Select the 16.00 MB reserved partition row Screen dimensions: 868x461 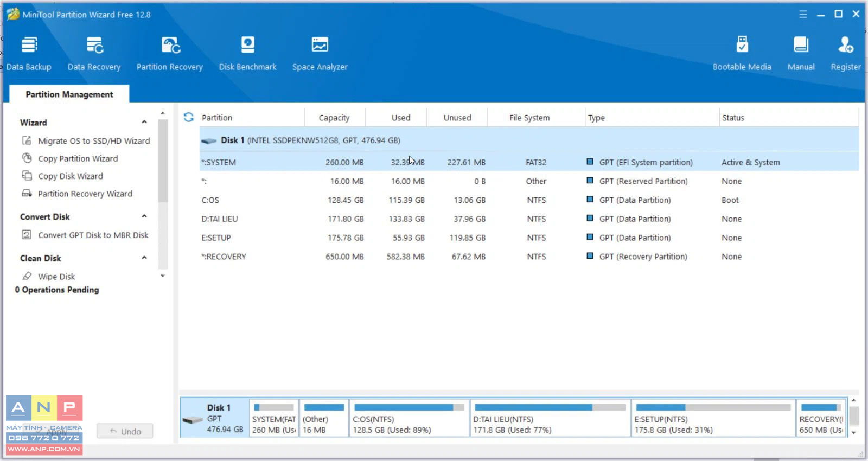click(529, 181)
